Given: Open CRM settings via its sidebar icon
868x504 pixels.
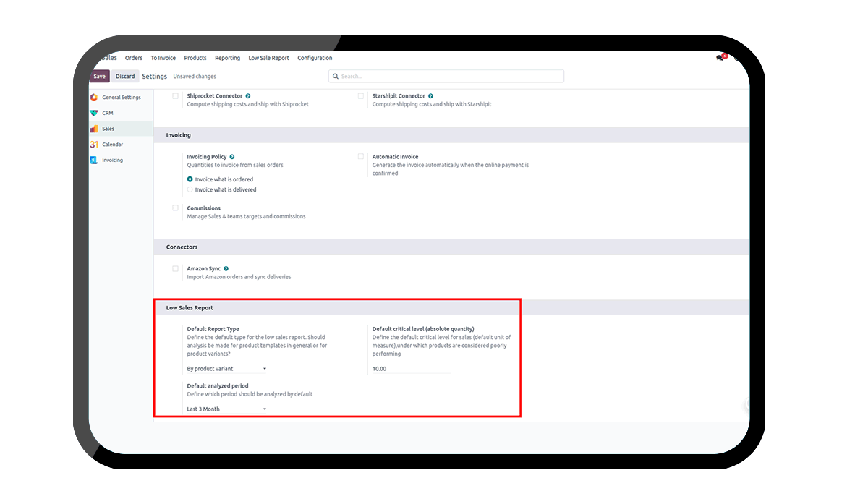Looking at the screenshot, I should click(x=94, y=114).
